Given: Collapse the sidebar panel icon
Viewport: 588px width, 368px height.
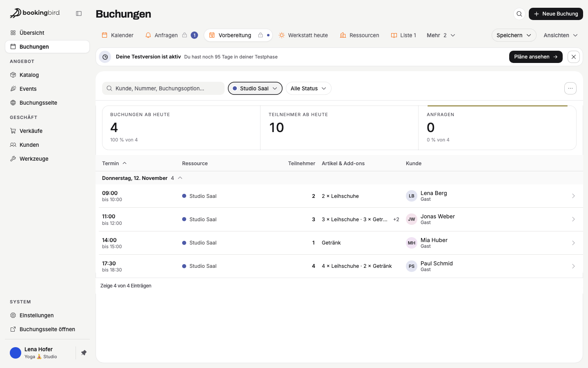Looking at the screenshot, I should click(x=79, y=13).
